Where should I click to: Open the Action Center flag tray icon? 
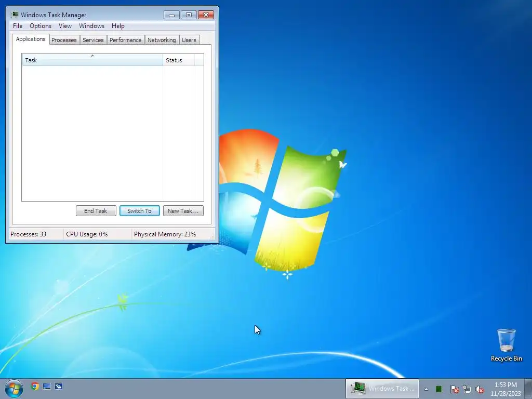(x=454, y=389)
